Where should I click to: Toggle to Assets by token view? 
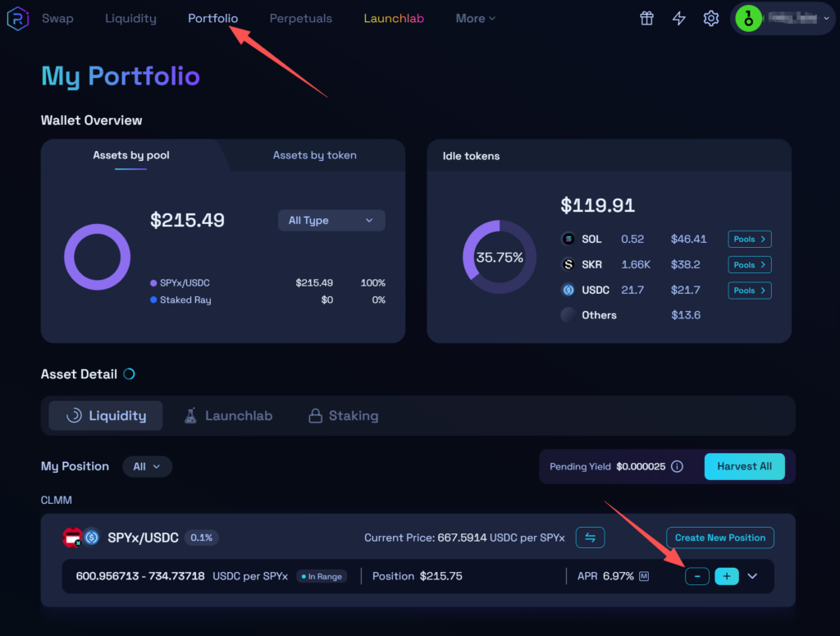(x=314, y=155)
